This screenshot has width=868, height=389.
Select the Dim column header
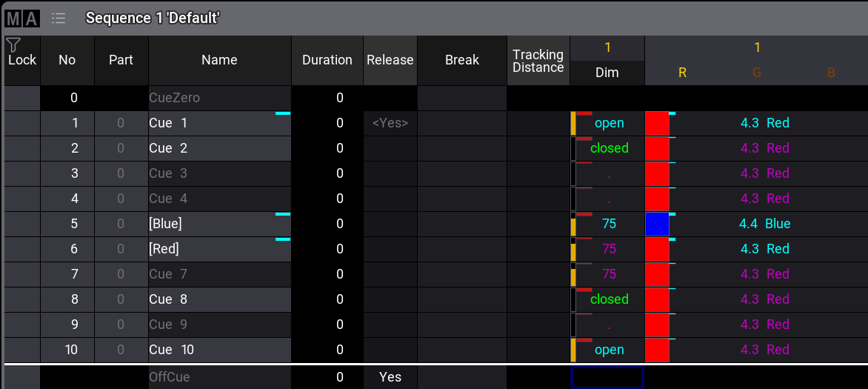[x=607, y=73]
